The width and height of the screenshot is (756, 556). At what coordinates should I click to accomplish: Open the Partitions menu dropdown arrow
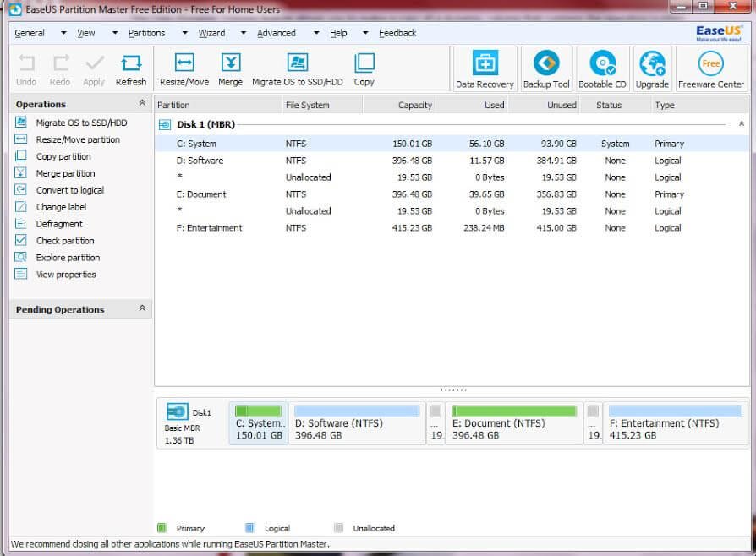point(184,33)
